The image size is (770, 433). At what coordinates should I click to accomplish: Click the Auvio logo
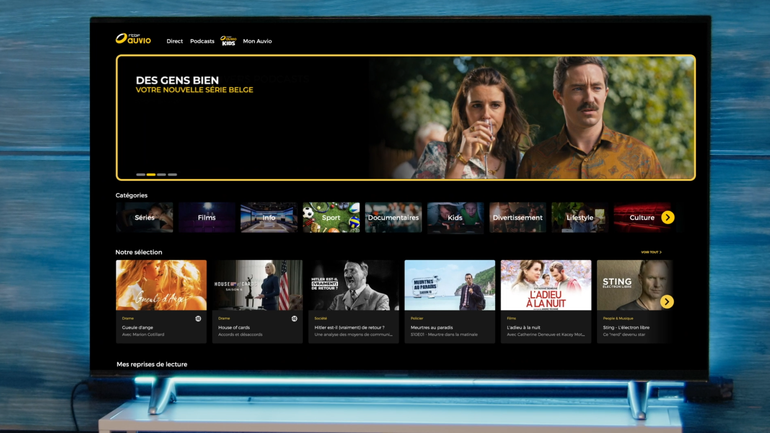pyautogui.click(x=133, y=39)
